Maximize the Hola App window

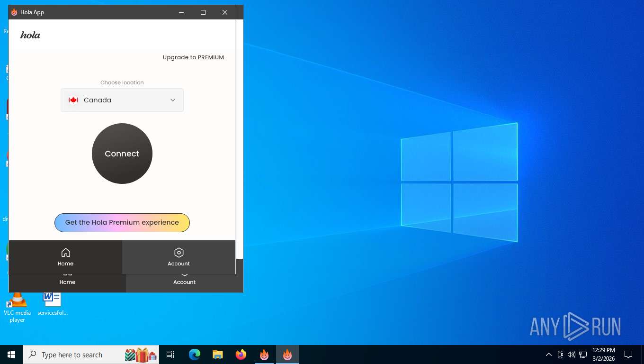203,12
